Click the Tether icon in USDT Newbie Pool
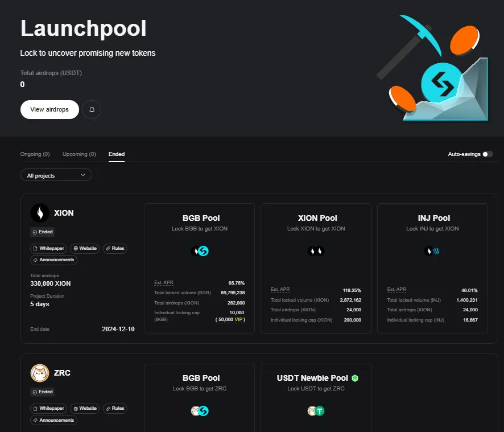The width and height of the screenshot is (504, 432). (320, 410)
